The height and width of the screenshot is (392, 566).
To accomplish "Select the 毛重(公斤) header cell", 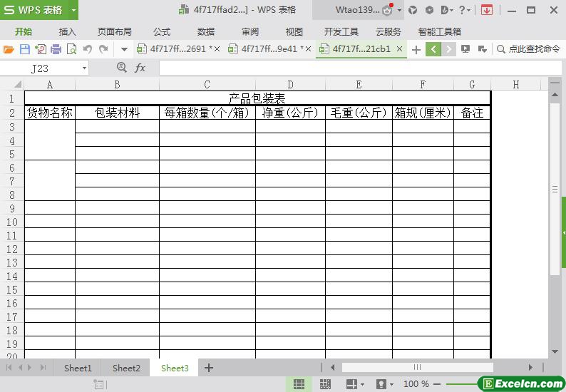I will pos(359,113).
